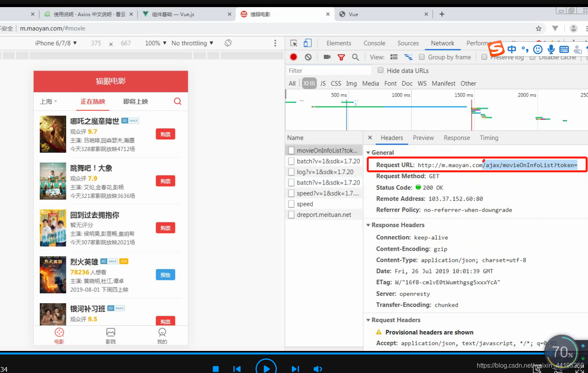Toggle the device toolbar icon
Image resolution: width=588 pixels, height=373 pixels.
(308, 43)
